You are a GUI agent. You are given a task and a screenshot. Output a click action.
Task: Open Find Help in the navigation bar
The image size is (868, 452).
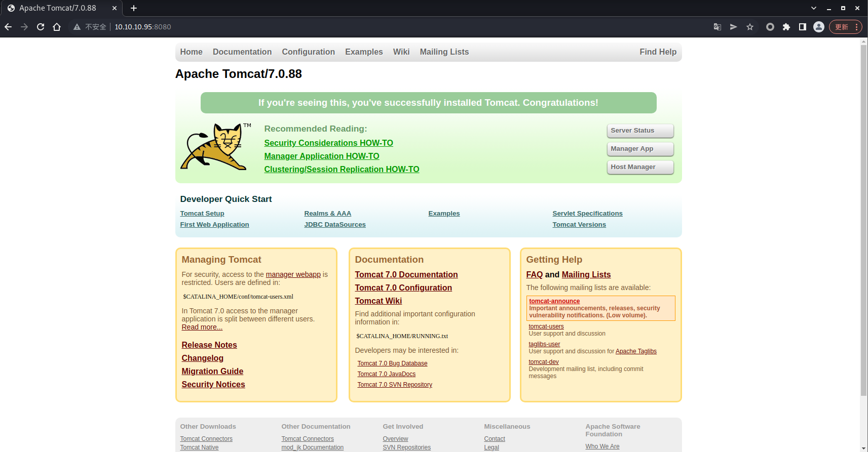pyautogui.click(x=658, y=52)
